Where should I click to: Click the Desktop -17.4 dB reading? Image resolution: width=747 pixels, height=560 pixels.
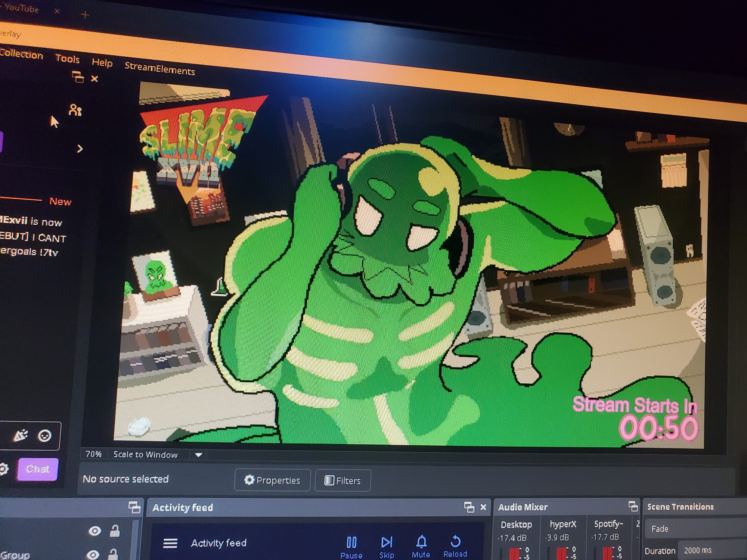[x=512, y=538]
